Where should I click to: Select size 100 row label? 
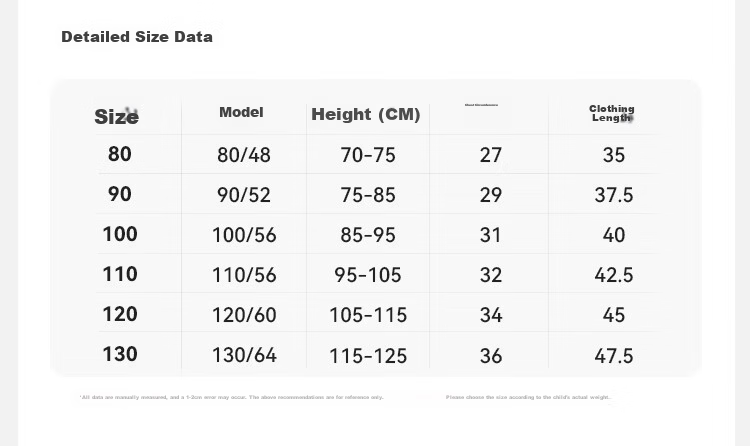coord(120,234)
